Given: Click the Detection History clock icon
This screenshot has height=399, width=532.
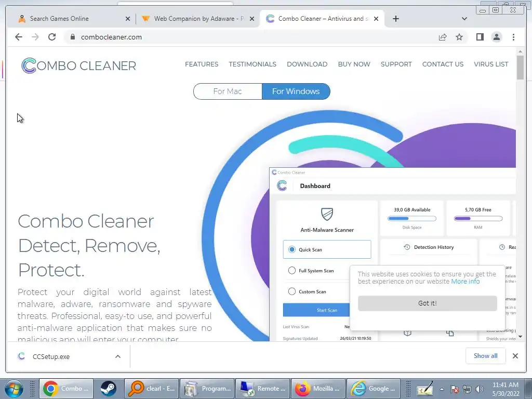Looking at the screenshot, I should point(407,247).
